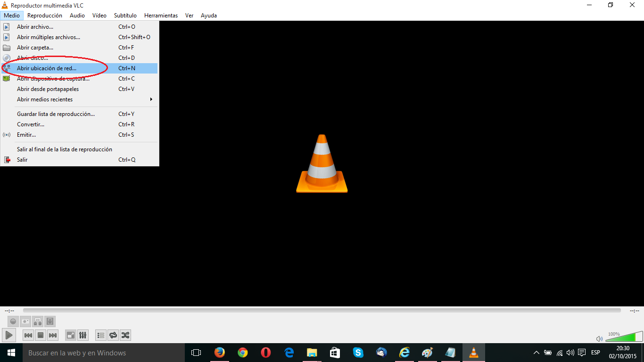Toggle random shuffle playback
644x362 pixels.
point(125,335)
